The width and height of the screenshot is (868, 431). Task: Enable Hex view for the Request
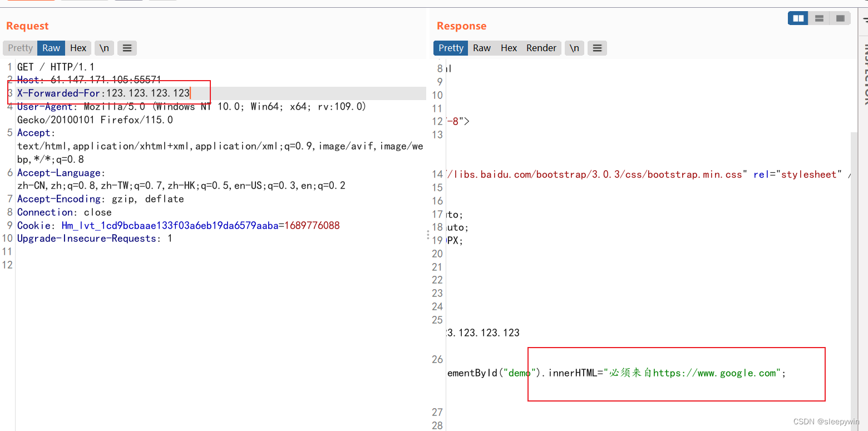[78, 48]
